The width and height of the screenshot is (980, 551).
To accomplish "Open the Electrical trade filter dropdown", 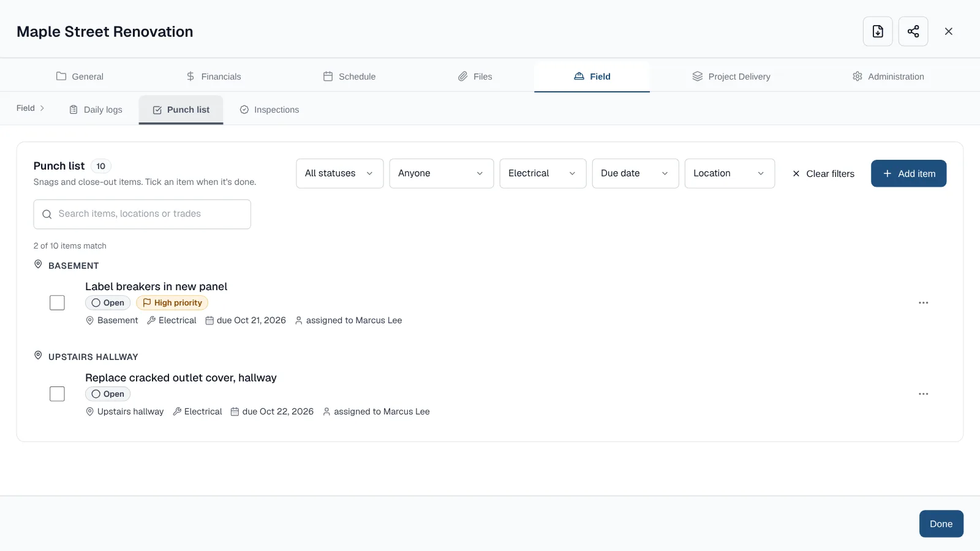I will (x=543, y=174).
